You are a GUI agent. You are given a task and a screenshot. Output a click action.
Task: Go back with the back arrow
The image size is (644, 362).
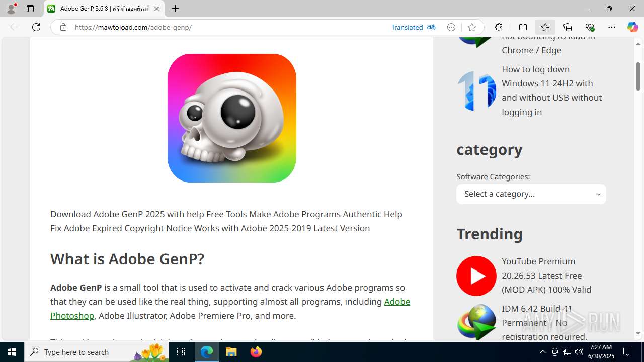(14, 27)
